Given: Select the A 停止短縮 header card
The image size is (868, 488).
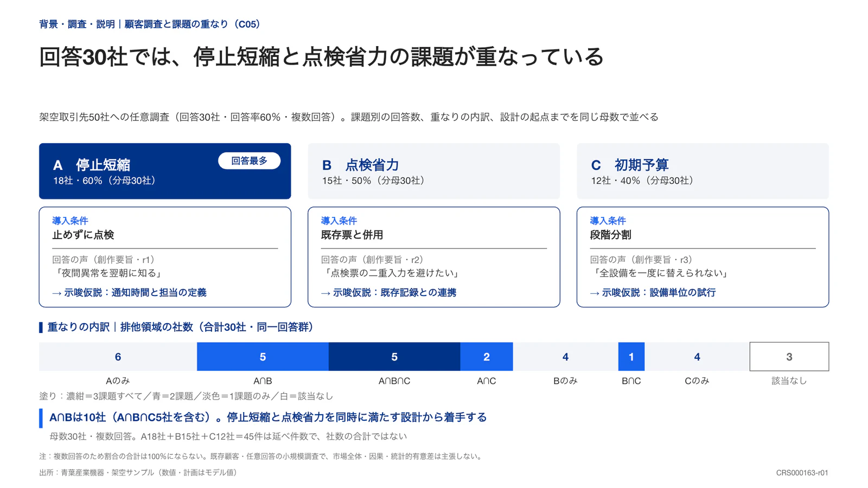Looking at the screenshot, I should click(x=165, y=171).
